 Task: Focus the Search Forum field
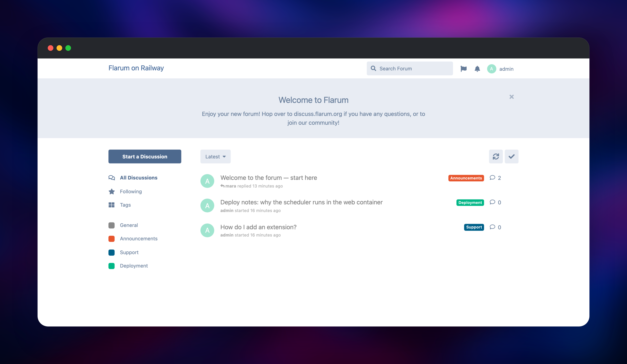(410, 68)
